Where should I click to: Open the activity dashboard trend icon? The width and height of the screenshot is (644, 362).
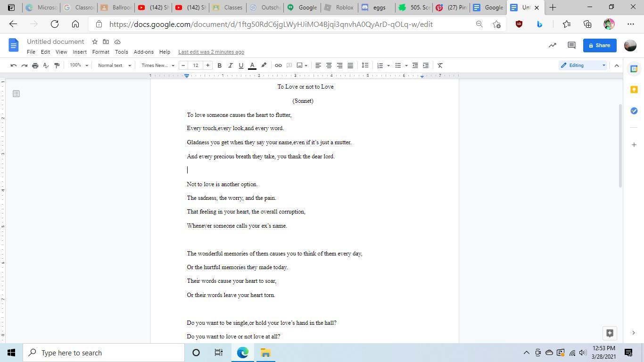tap(553, 45)
